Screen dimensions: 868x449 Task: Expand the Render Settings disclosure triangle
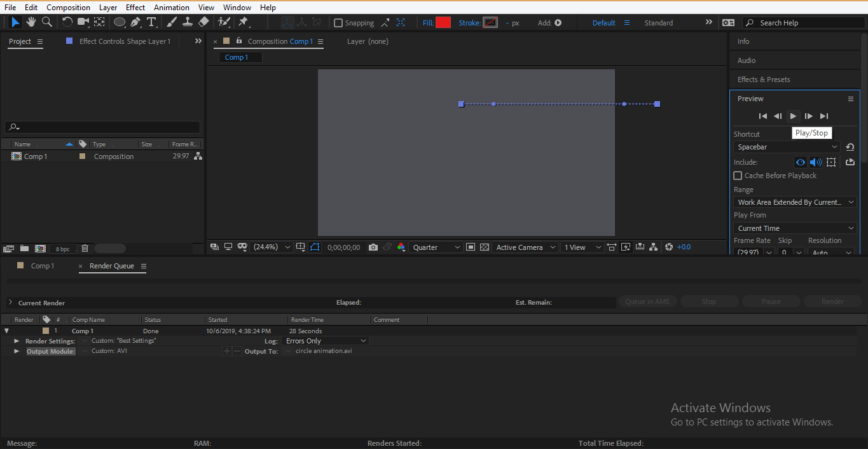17,341
